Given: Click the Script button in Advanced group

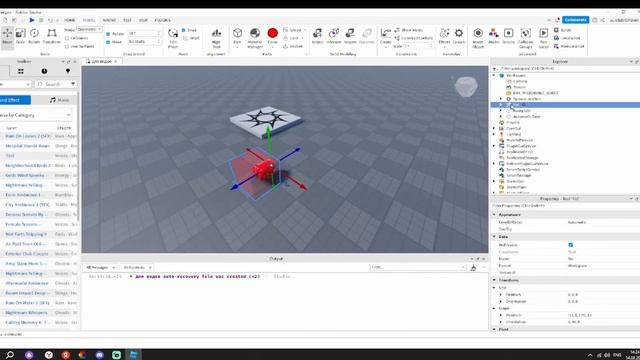Looking at the screenshot, I should tap(563, 30).
